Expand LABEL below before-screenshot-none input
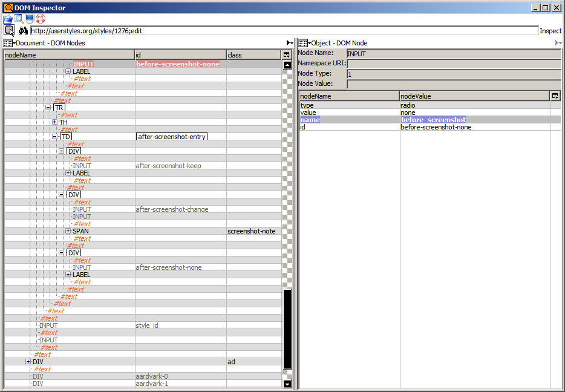565x392 pixels. click(x=68, y=71)
